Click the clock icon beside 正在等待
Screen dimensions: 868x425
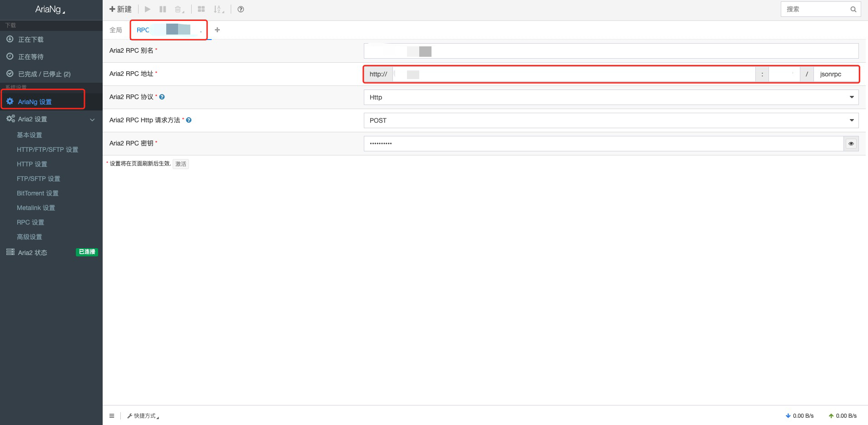[x=10, y=56]
